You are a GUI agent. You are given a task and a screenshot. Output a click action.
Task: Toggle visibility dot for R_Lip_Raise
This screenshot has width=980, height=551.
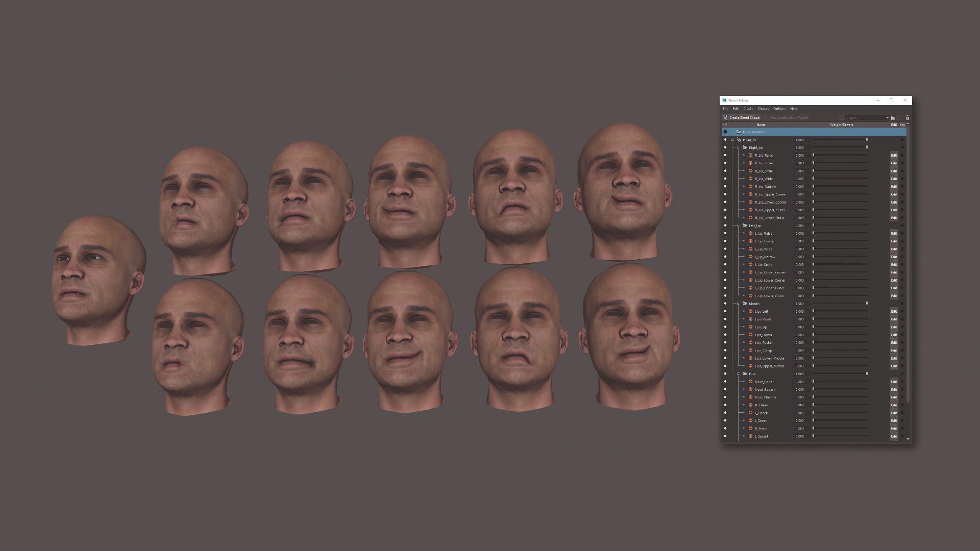tap(725, 156)
